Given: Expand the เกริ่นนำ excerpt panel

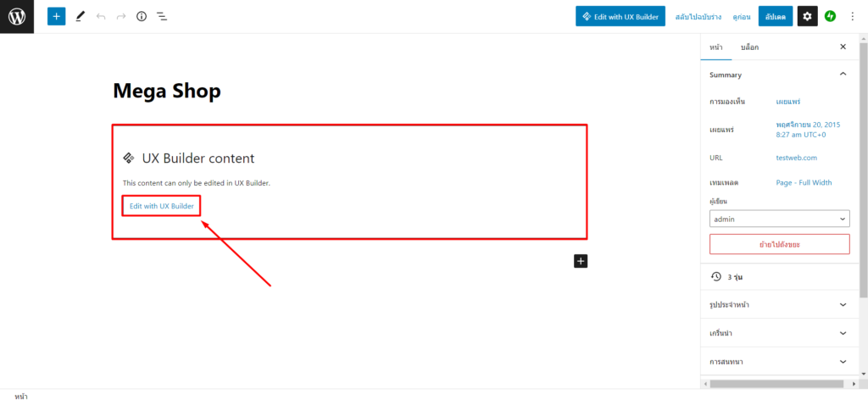Looking at the screenshot, I should (780, 333).
